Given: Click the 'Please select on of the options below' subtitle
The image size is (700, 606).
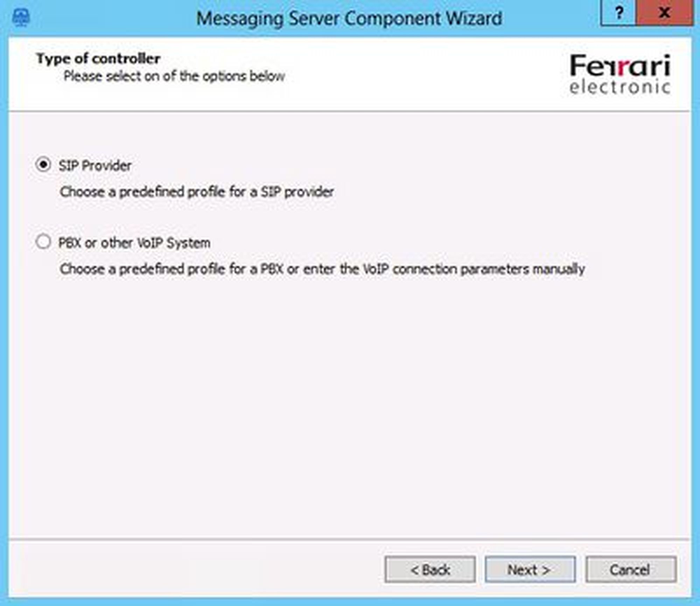Looking at the screenshot, I should 174,76.
